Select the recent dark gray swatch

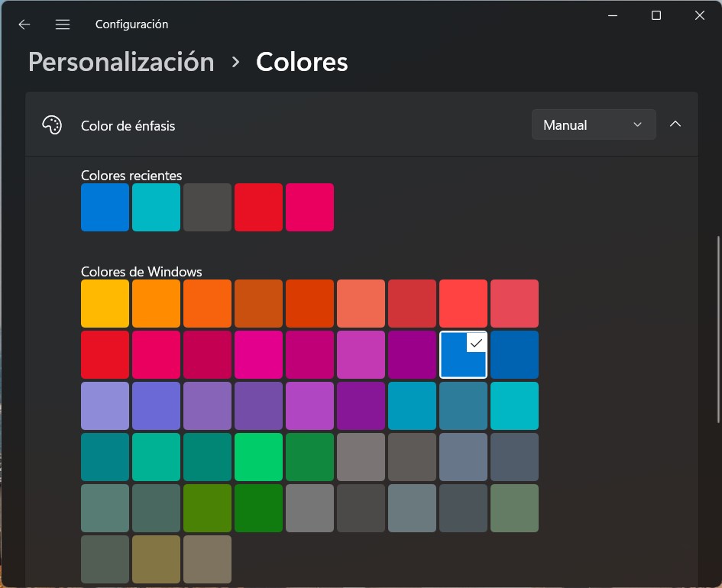pyautogui.click(x=207, y=207)
